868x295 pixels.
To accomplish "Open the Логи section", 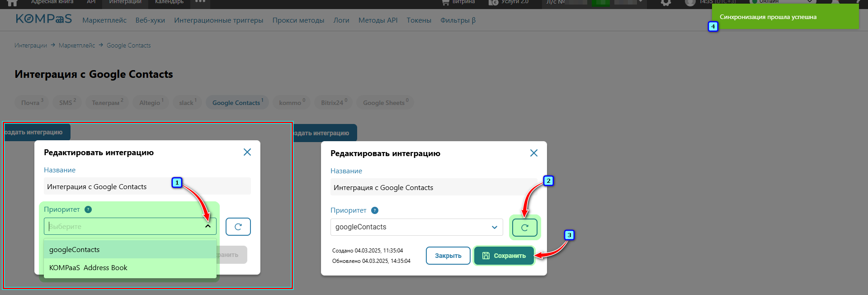I will click(x=341, y=20).
